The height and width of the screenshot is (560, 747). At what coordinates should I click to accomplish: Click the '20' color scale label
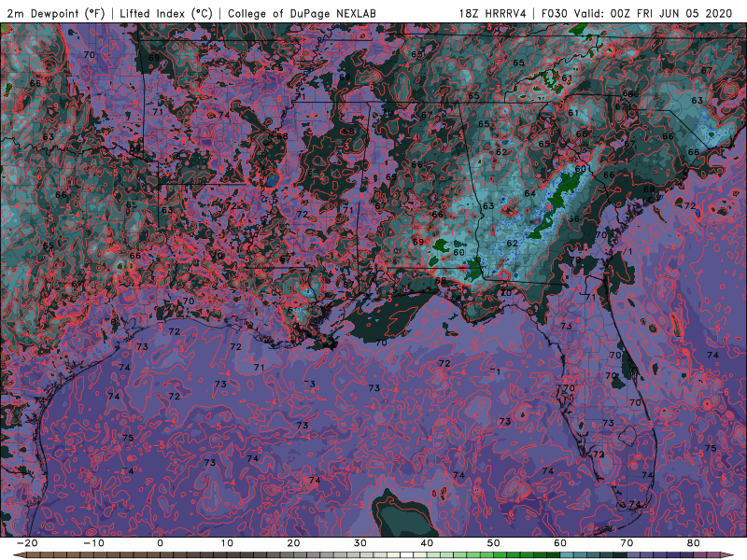pyautogui.click(x=293, y=543)
